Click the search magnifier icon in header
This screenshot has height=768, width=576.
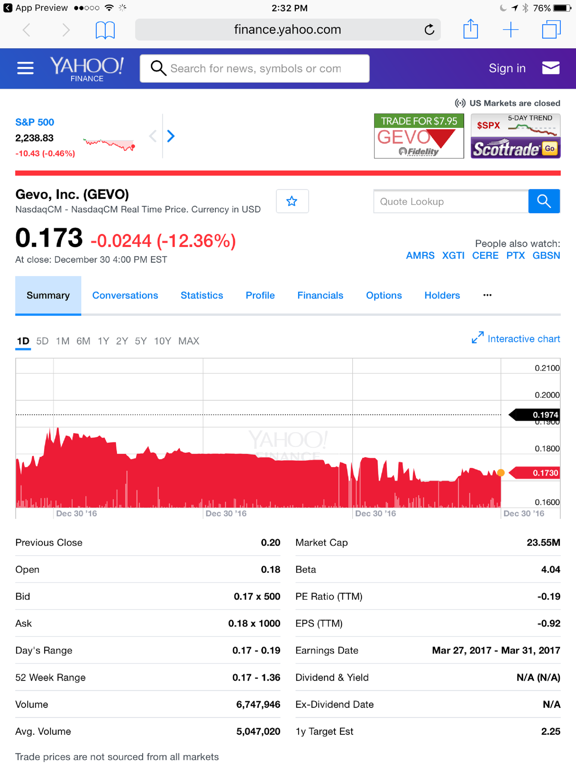(x=158, y=68)
